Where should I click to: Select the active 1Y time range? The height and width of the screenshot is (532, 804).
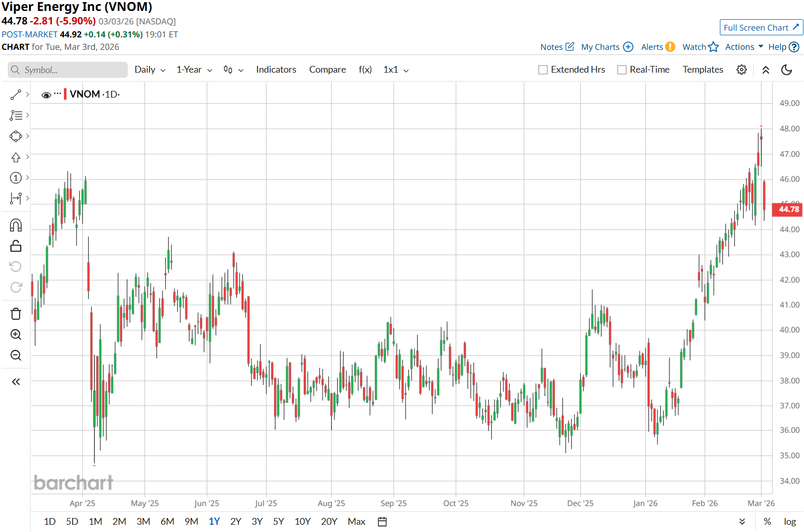215,522
